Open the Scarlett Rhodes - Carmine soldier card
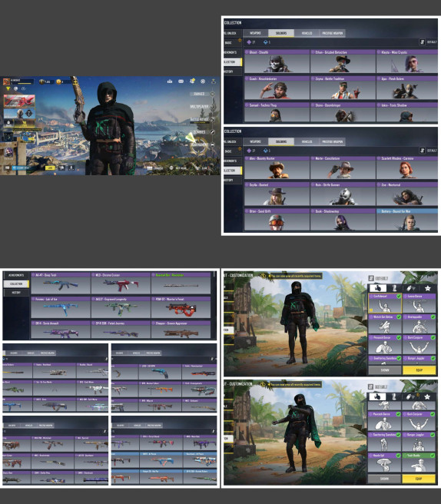 point(407,167)
